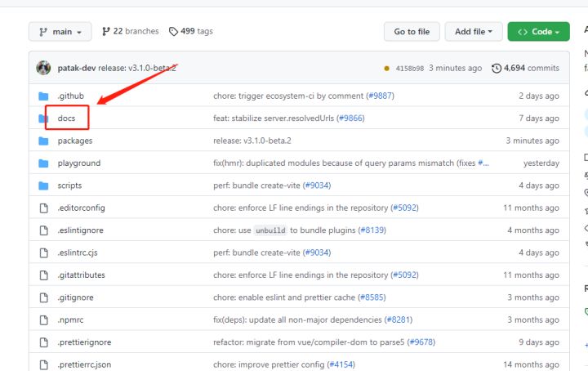Screen dimensions: 588x371
Task: Open #9034 link in scripts row
Action: coord(317,185)
